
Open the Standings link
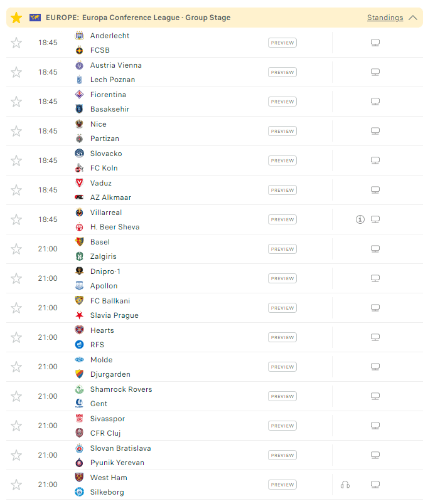pyautogui.click(x=385, y=18)
